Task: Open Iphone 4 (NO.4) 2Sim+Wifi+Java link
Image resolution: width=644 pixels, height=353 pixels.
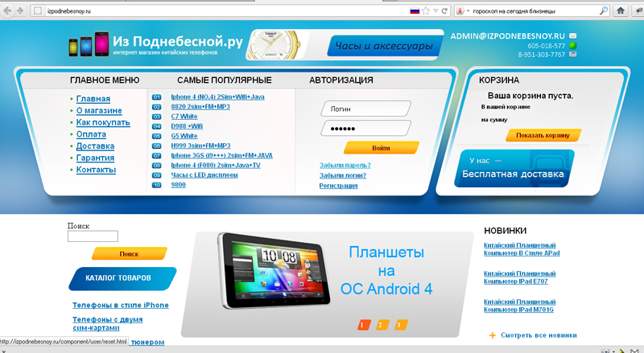Action: 217,96
